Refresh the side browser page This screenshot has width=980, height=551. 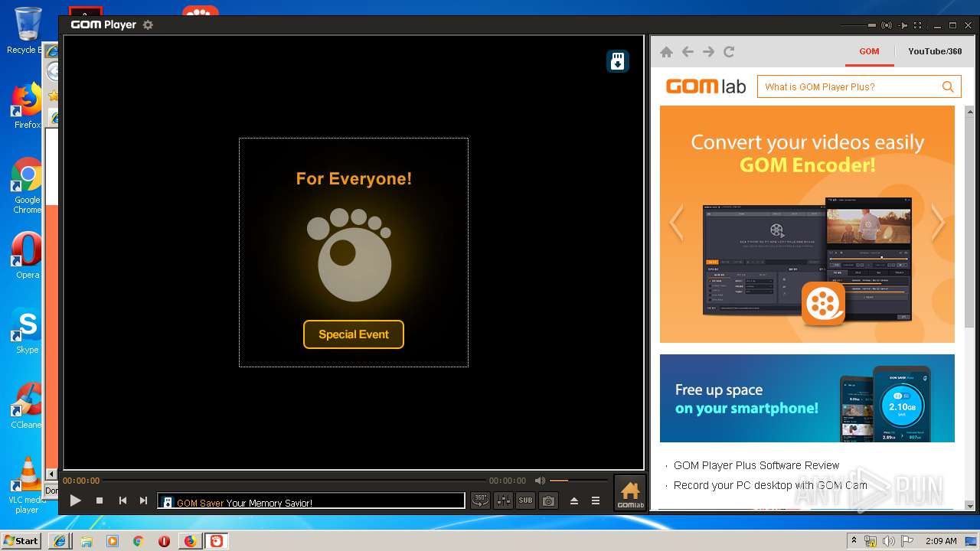[x=729, y=52]
